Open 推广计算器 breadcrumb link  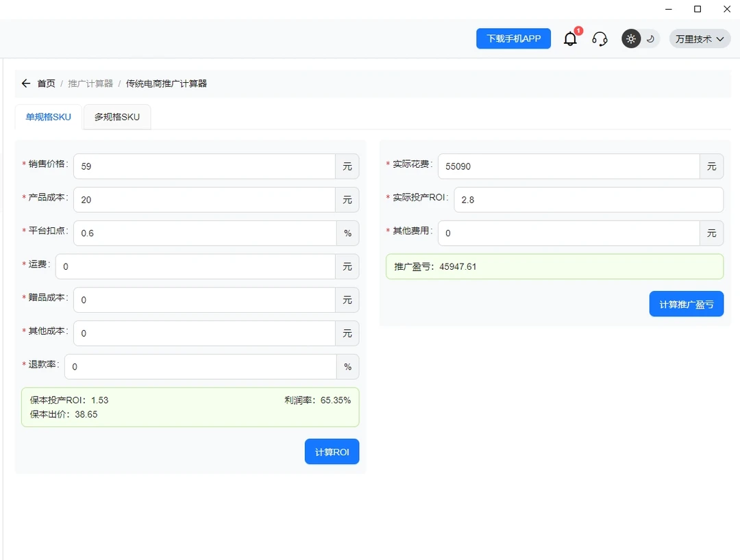[x=90, y=84]
